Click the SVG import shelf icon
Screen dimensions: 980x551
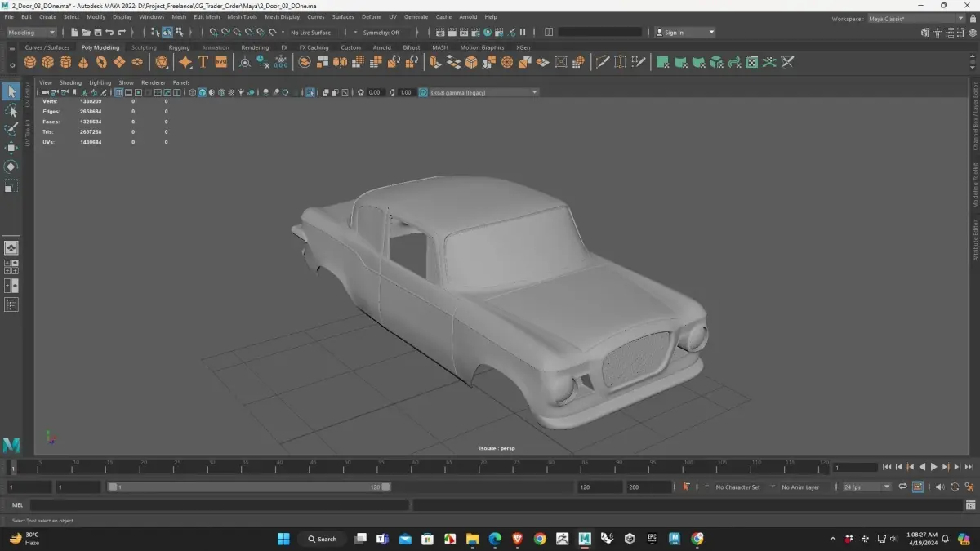[x=220, y=62]
